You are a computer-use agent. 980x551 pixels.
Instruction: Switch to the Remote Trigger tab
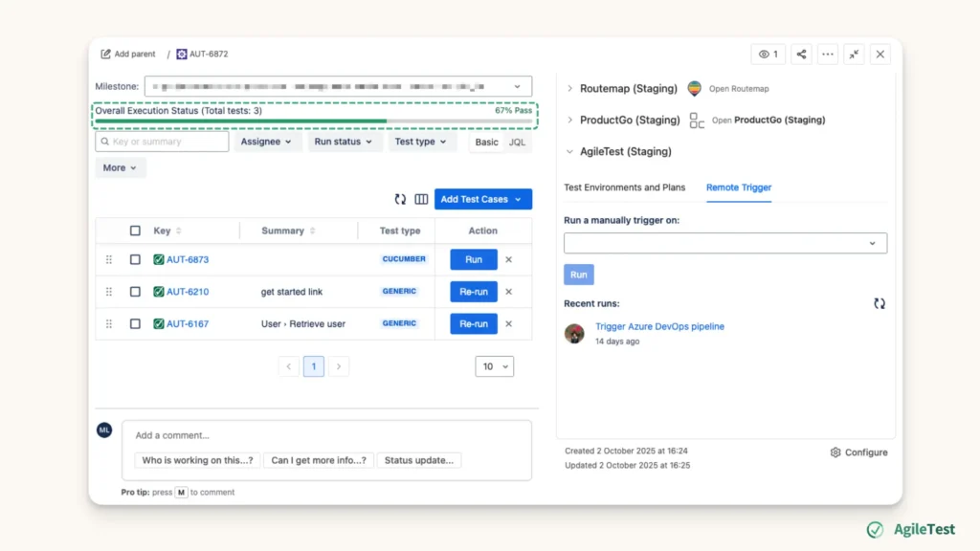click(739, 187)
